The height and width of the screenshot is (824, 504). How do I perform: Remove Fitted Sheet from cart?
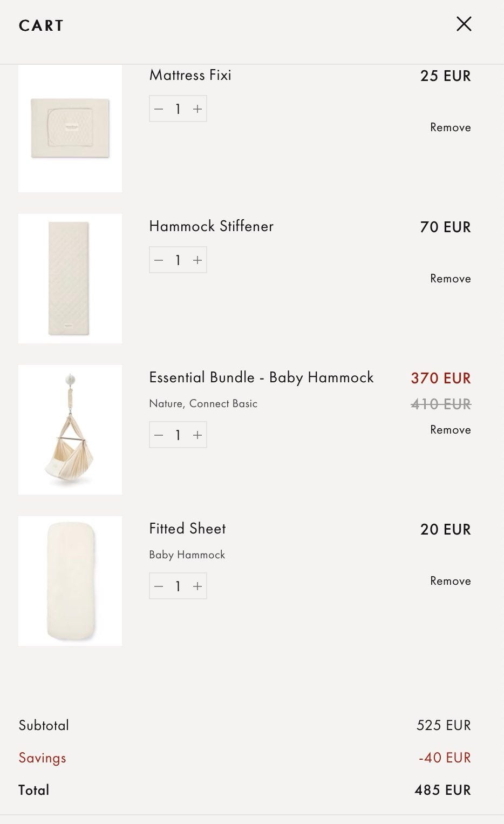pos(450,581)
